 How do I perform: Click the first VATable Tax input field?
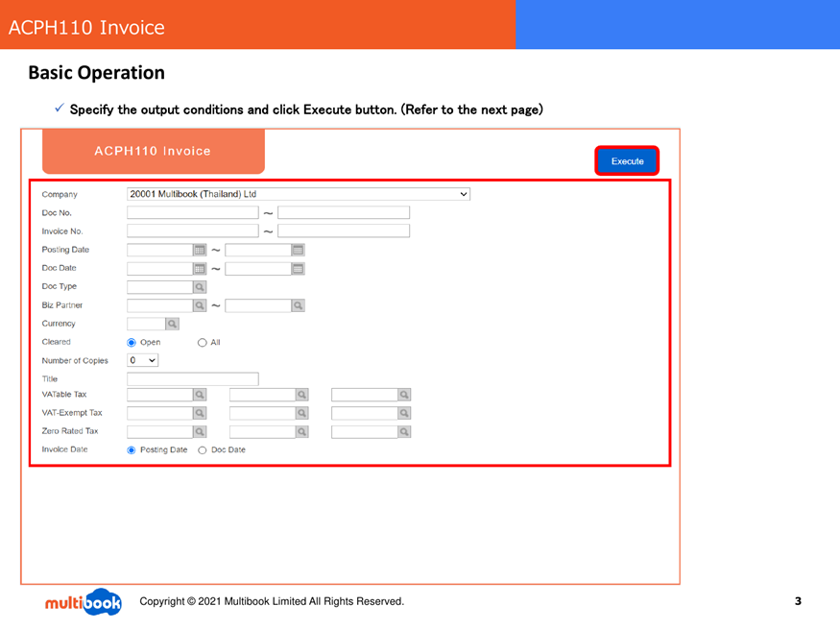(x=160, y=395)
